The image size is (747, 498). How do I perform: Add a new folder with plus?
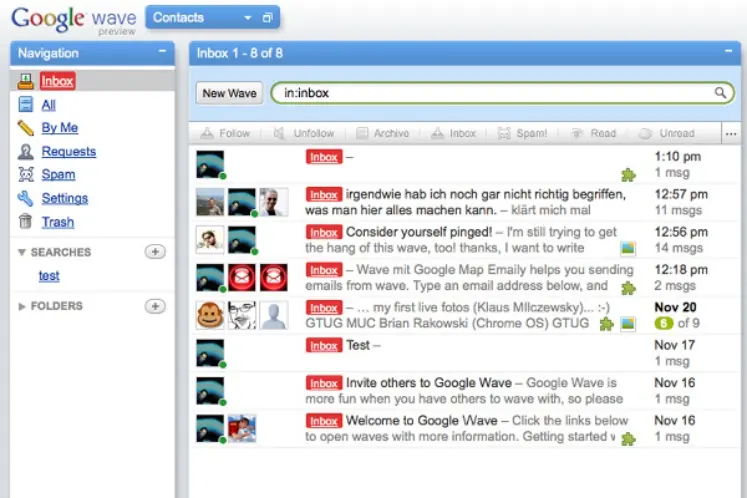[x=155, y=306]
